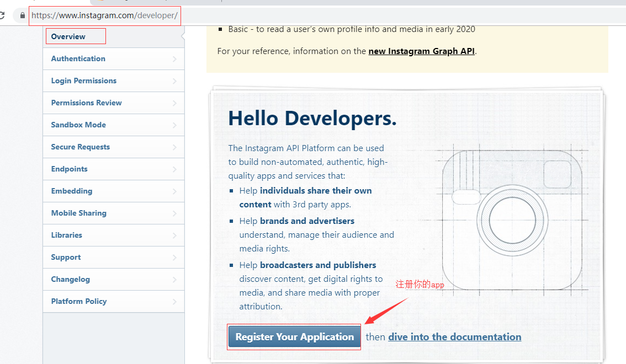Click the padlock site security icon

(22, 15)
